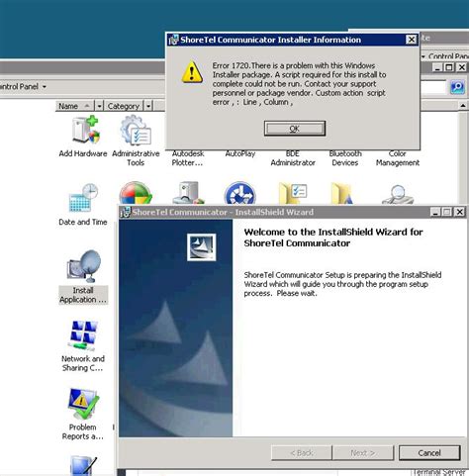Open the Category column dropdown arrow
This screenshot has height=476, width=469.
148,106
